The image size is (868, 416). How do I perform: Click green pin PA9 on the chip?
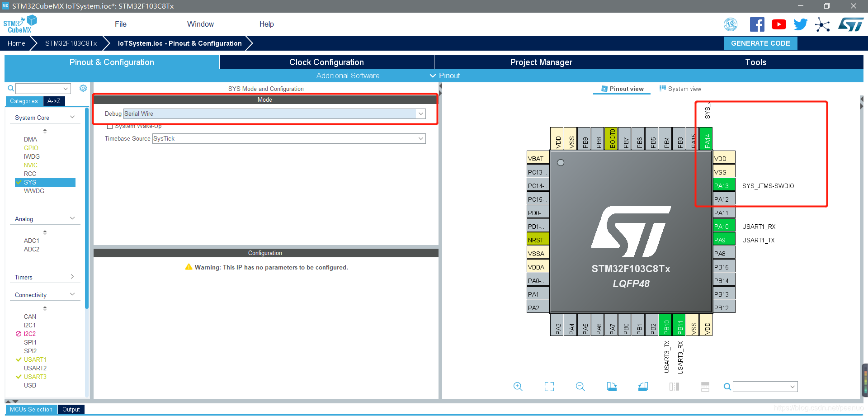tap(724, 240)
